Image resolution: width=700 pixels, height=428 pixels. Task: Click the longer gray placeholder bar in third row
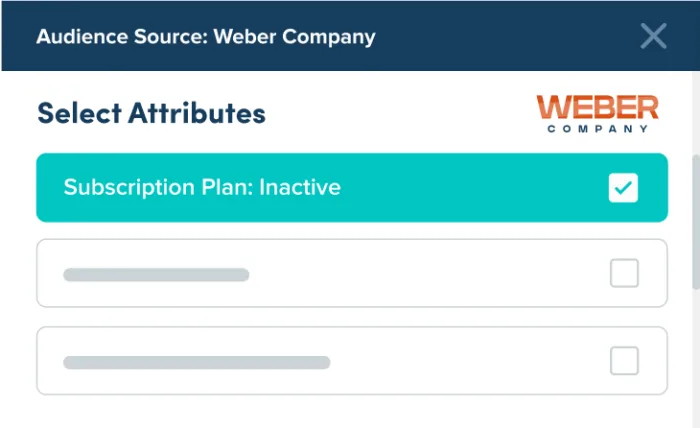coord(196,361)
